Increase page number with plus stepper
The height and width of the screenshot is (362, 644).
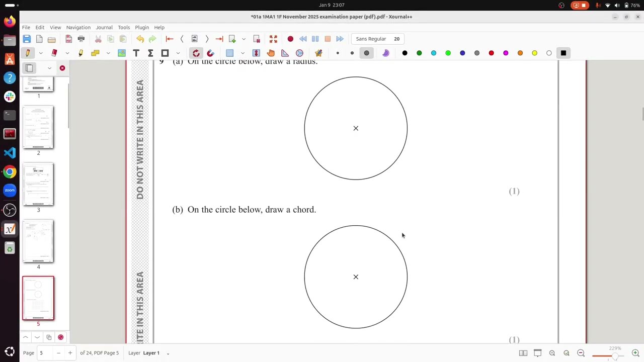(70, 353)
